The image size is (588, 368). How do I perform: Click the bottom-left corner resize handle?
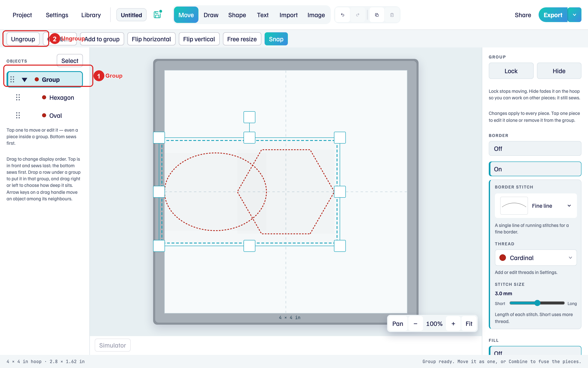(159, 246)
